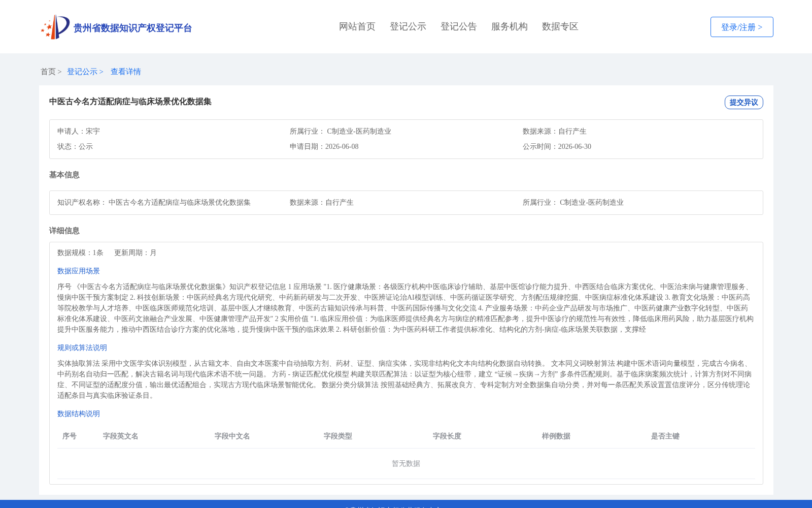The height and width of the screenshot is (508, 812).
Task: Open the 数据专区 navigation item
Action: tap(560, 26)
